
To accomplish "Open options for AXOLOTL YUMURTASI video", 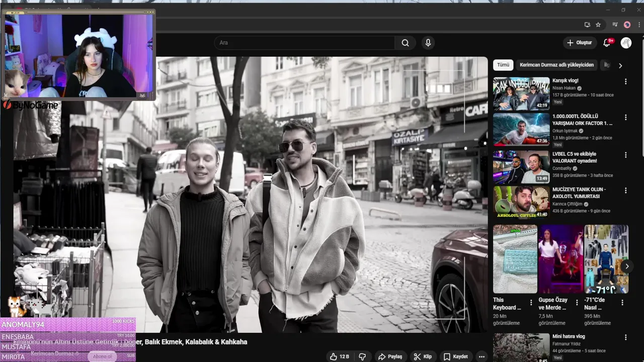I will 626,191.
